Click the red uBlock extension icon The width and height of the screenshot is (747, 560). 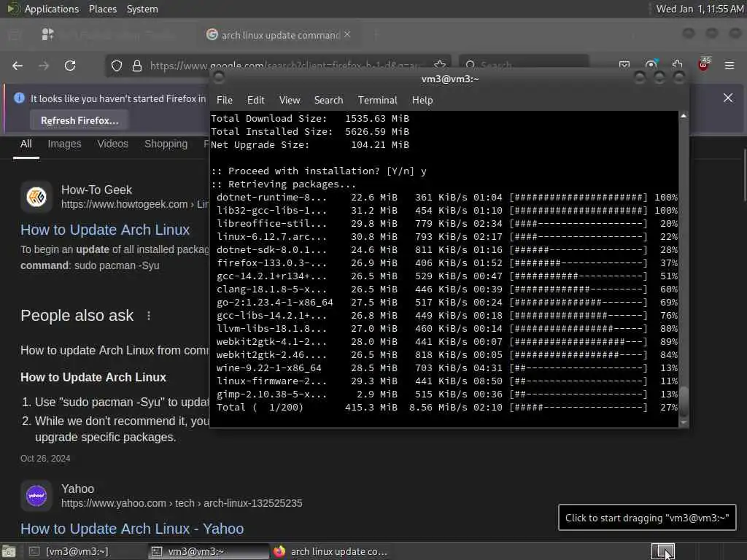click(x=704, y=64)
